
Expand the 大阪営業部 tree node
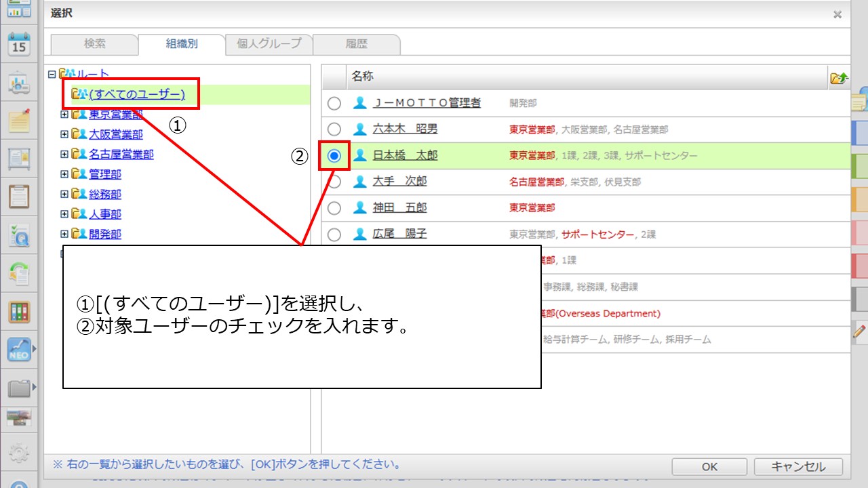[64, 134]
